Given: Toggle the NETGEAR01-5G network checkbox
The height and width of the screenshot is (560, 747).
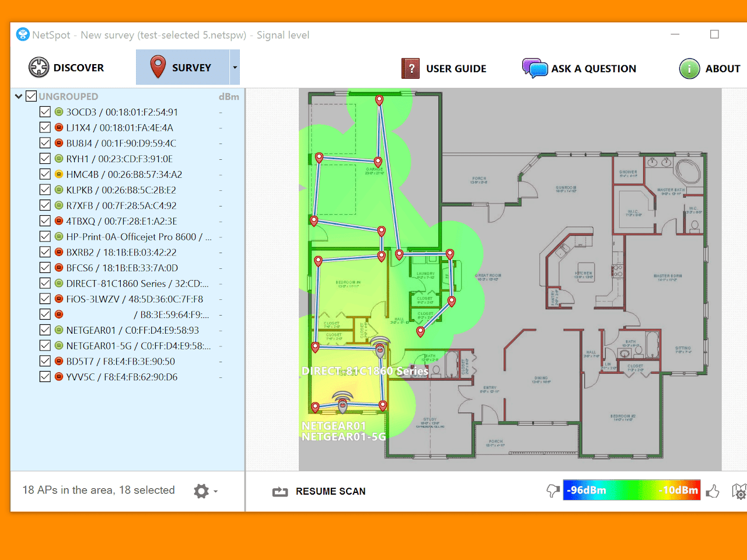Looking at the screenshot, I should tap(45, 346).
